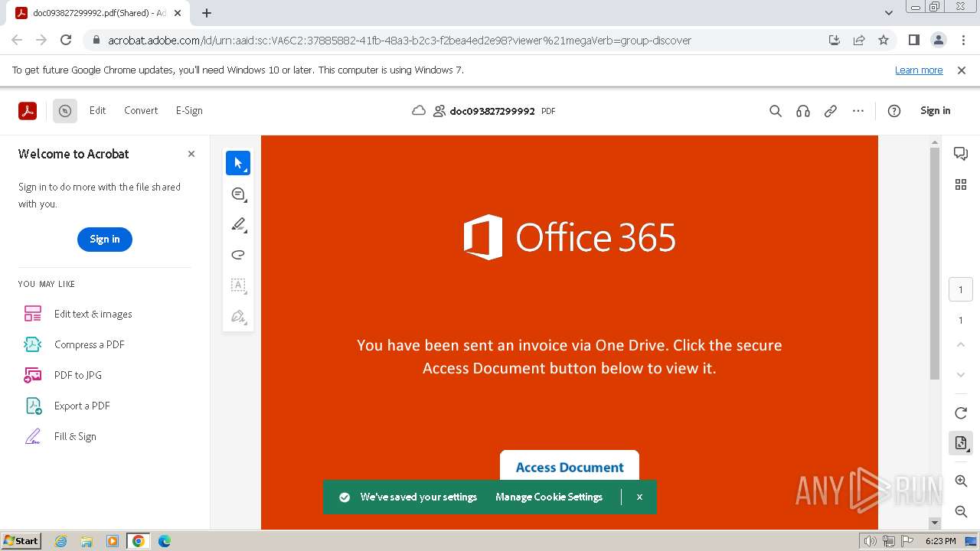
Task: Copy link with the chain icon
Action: coord(831,111)
